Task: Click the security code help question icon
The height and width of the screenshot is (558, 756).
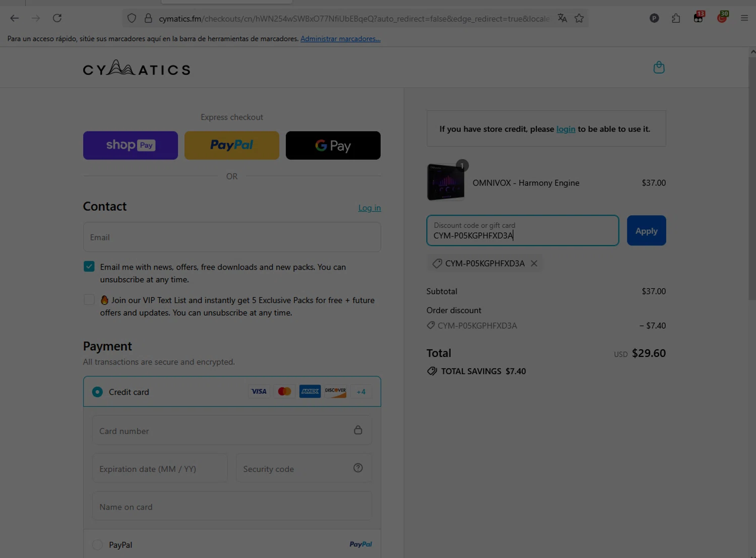Action: (x=358, y=468)
